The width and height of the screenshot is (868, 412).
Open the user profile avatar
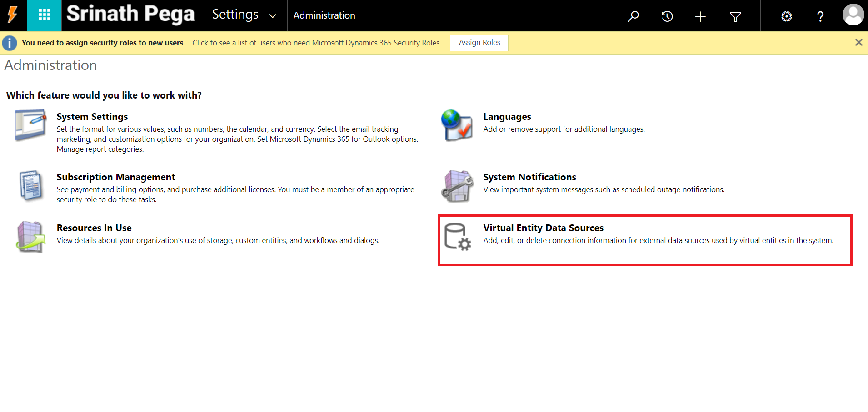tap(853, 15)
